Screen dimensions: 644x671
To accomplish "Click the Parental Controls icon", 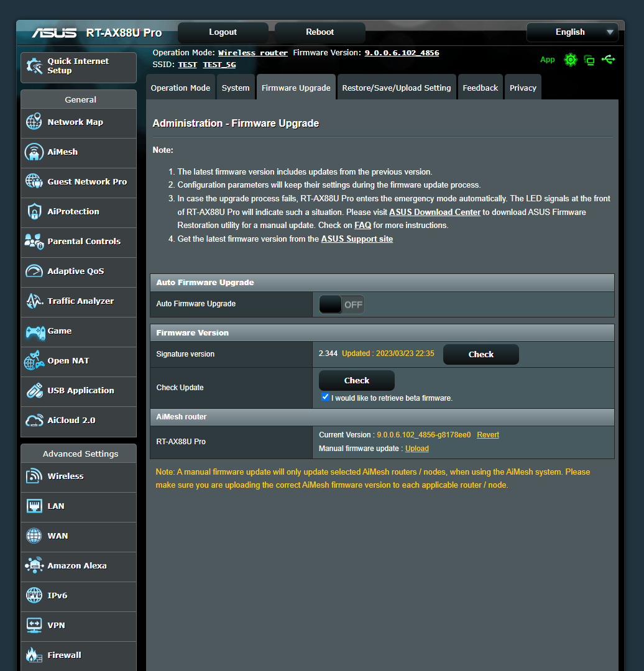I will coord(34,241).
